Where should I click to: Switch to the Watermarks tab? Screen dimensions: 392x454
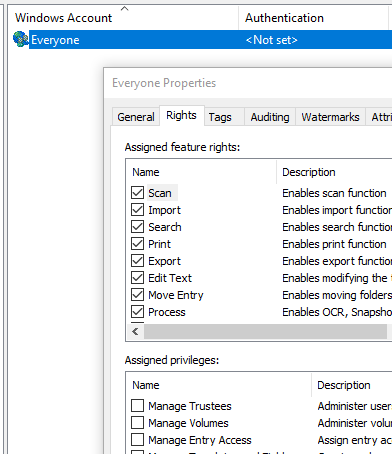tap(330, 117)
